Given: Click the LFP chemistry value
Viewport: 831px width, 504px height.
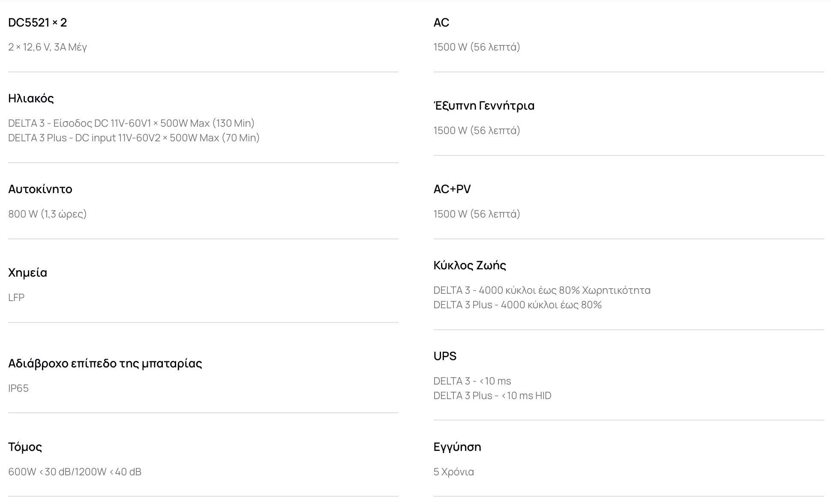Looking at the screenshot, I should click(x=16, y=298).
